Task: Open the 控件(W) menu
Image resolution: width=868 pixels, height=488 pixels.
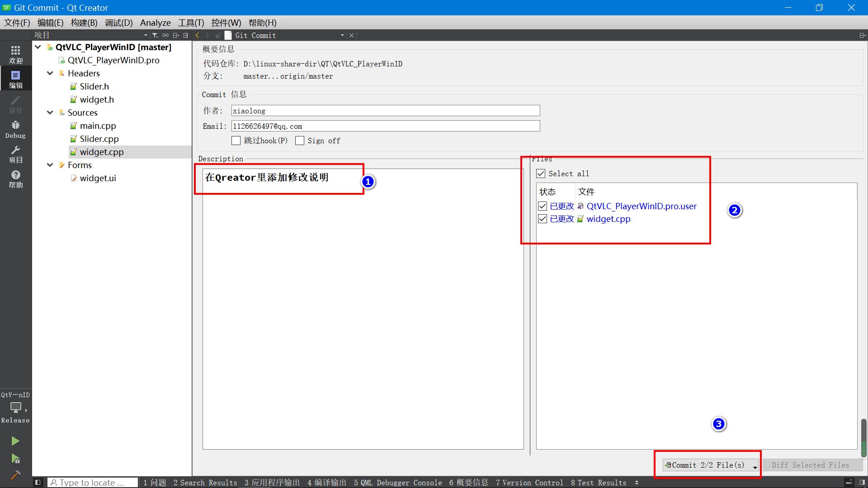Action: click(226, 23)
